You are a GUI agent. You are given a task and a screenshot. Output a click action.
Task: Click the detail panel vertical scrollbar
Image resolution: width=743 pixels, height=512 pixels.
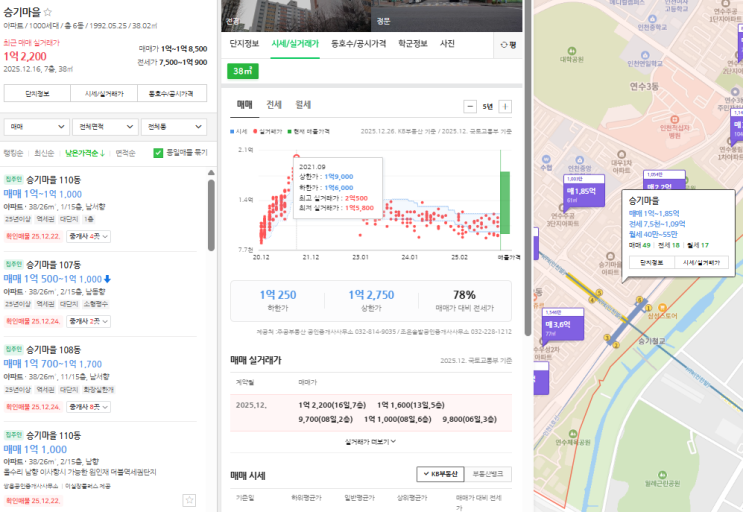coord(528,166)
